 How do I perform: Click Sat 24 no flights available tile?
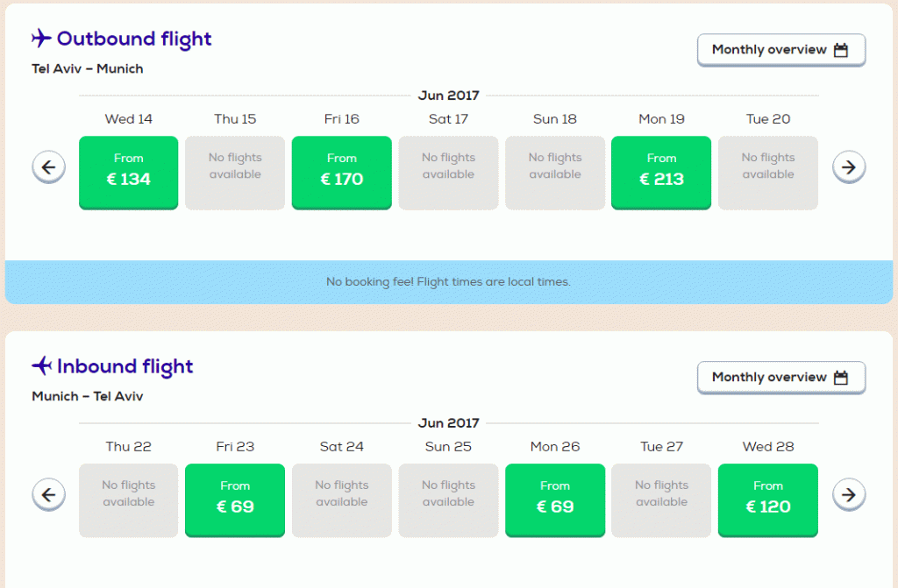[342, 500]
